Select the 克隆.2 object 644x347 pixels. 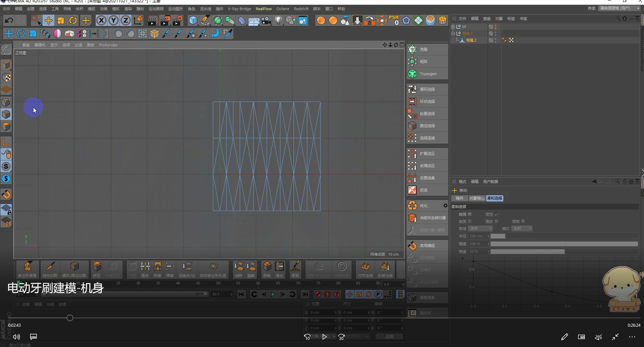coord(471,40)
